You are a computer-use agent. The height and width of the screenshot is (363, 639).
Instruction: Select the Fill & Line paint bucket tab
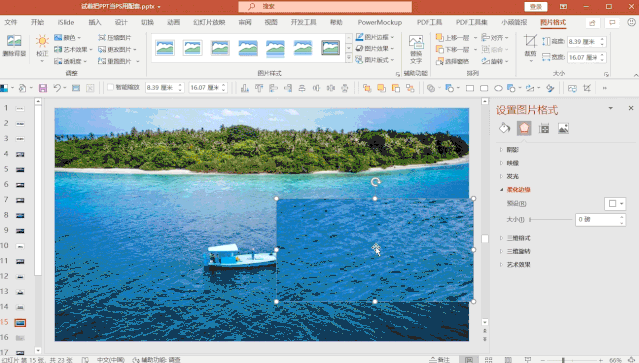[x=504, y=128]
